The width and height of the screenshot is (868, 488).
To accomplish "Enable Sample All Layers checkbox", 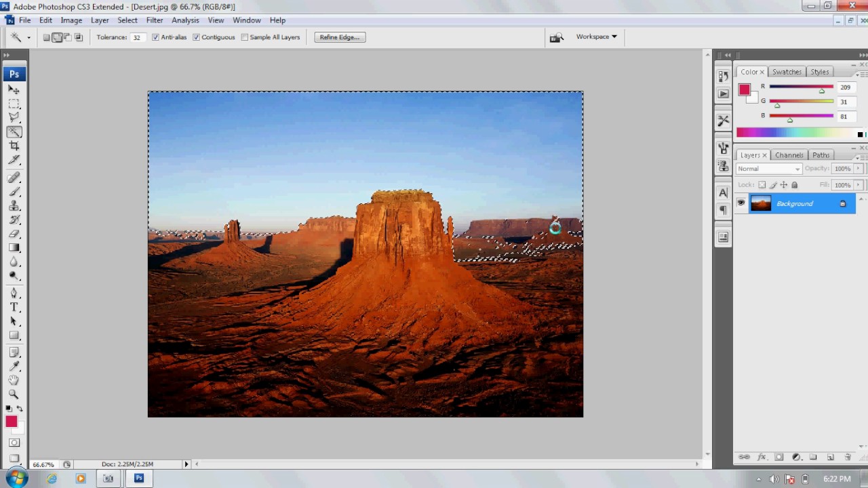I will point(245,37).
